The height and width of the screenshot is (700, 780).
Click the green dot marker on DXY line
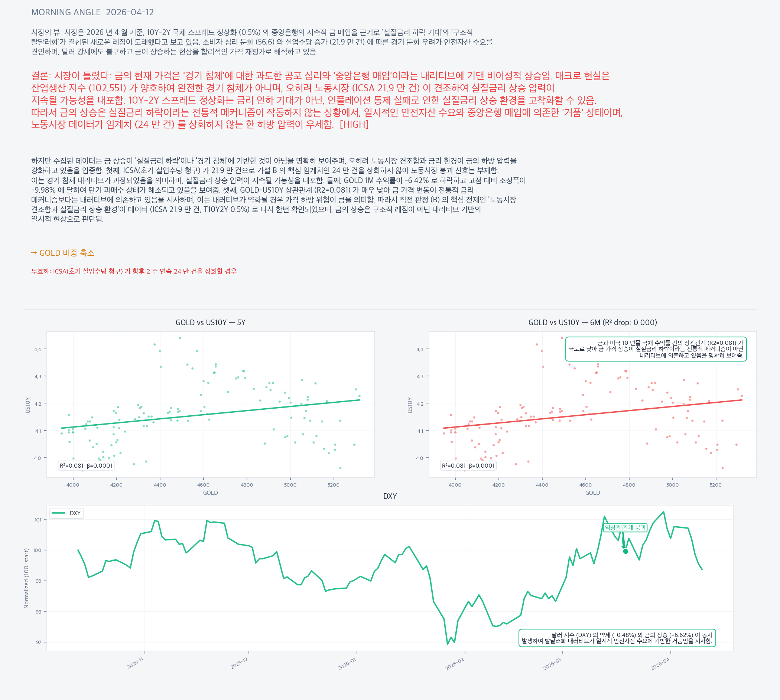(x=626, y=552)
